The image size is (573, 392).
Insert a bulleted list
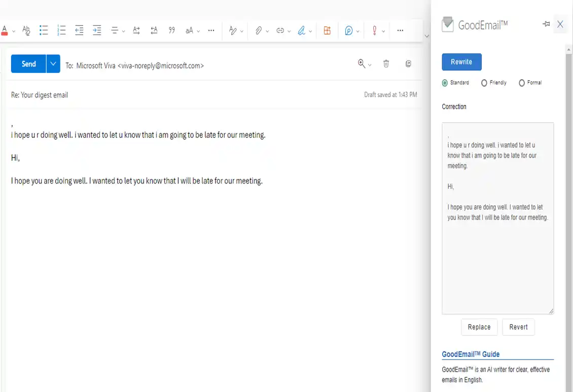pos(44,30)
